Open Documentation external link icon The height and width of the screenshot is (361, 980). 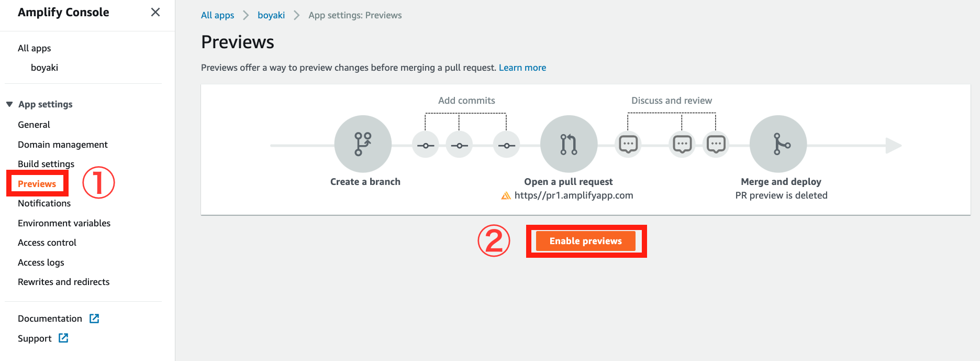pyautogui.click(x=94, y=319)
